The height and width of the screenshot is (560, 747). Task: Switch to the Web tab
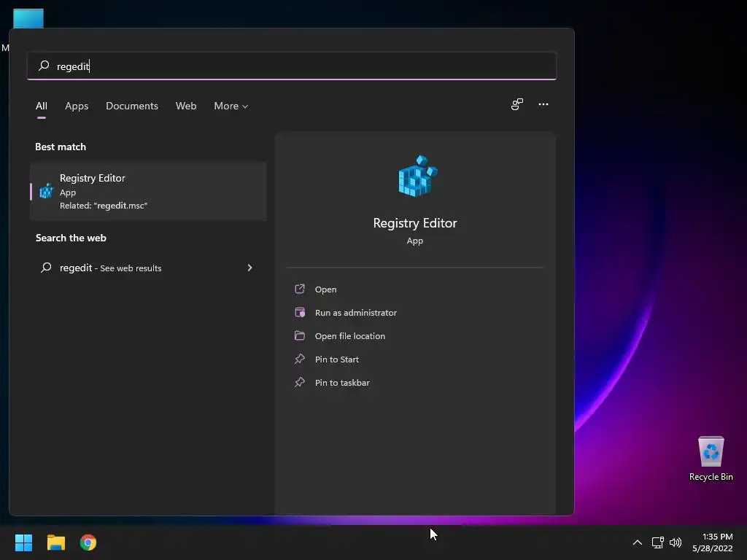[186, 106]
